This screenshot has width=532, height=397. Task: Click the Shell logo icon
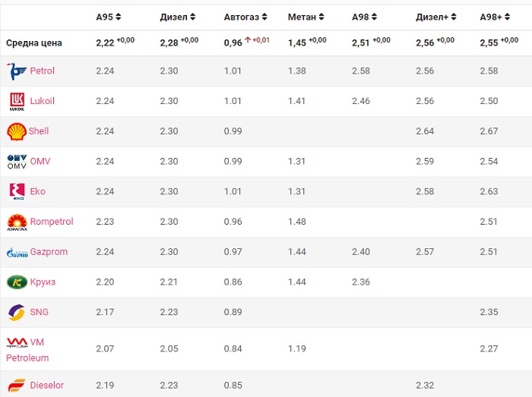[x=17, y=131]
